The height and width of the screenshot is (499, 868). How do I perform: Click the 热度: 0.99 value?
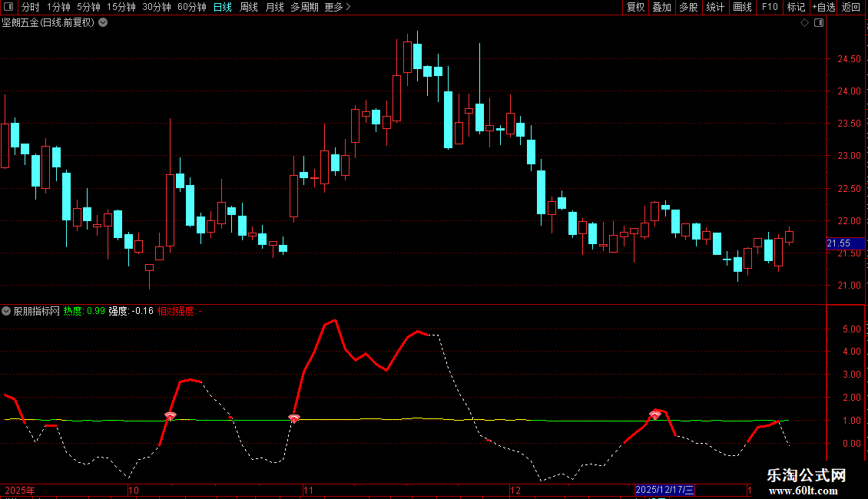[84, 311]
